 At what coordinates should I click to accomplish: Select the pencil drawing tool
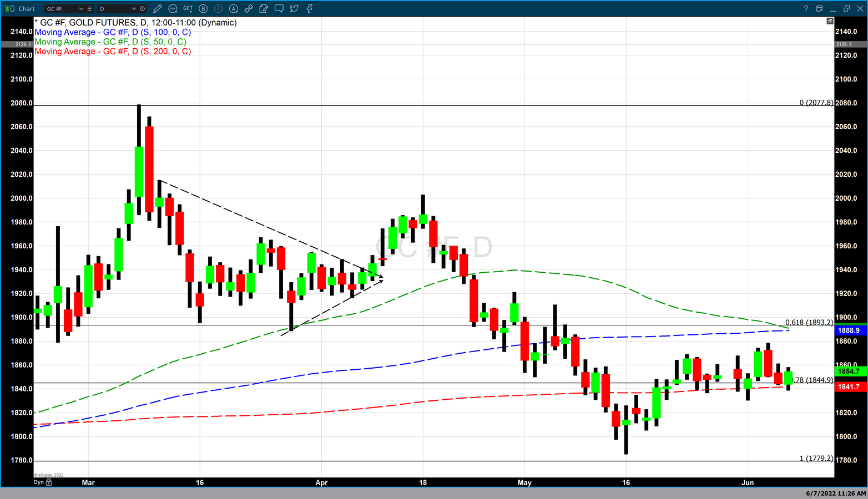pos(158,8)
